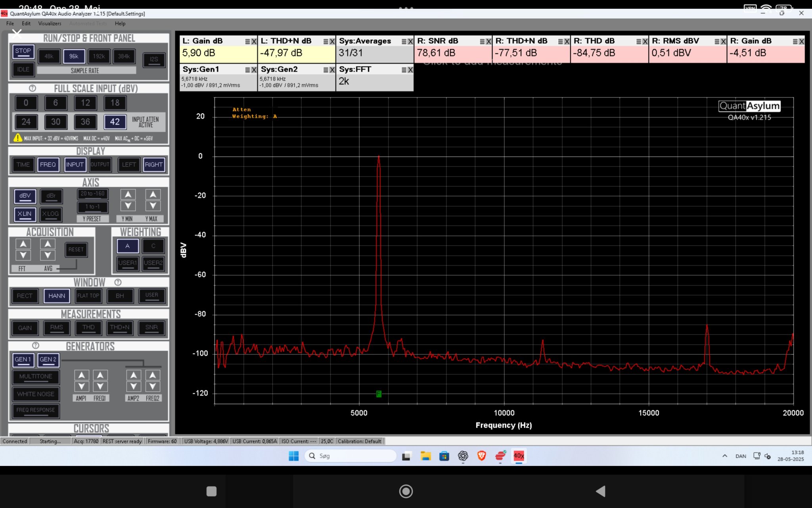Decrease Y MAX axis value
The width and height of the screenshot is (812, 508).
(153, 206)
